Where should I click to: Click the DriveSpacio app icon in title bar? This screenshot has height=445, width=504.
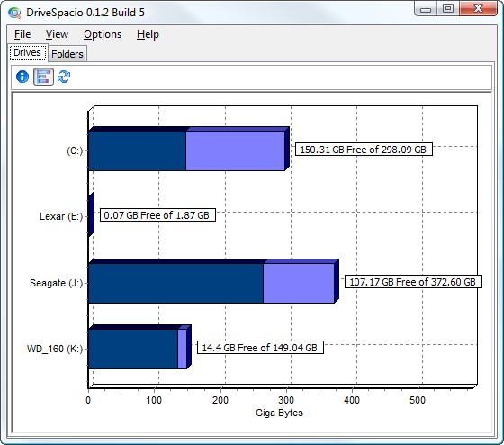coord(14,13)
